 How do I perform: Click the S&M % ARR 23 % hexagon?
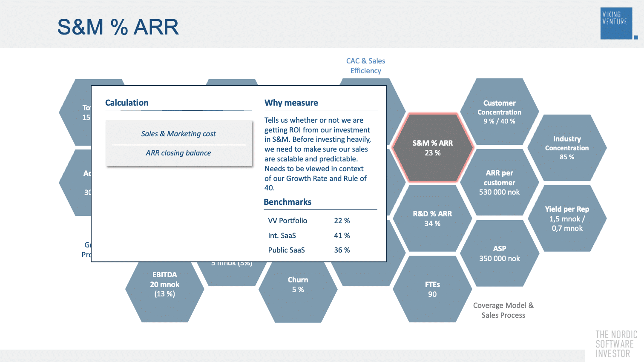point(432,148)
